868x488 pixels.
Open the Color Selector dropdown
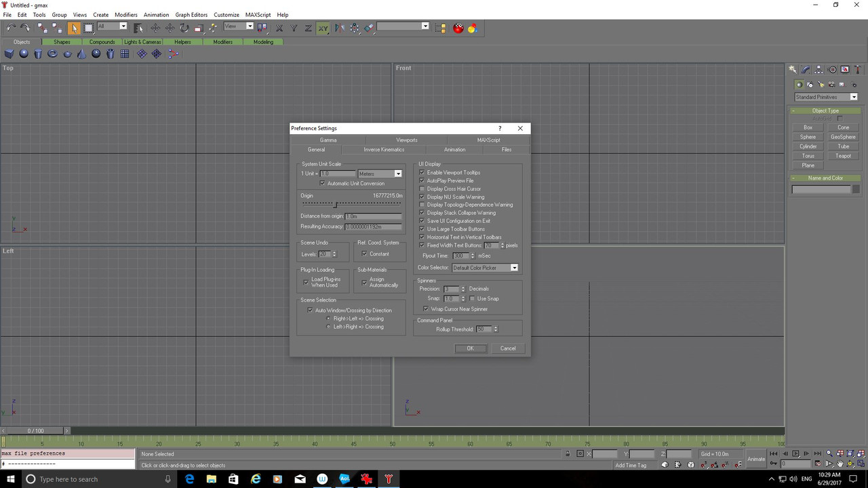coord(514,268)
